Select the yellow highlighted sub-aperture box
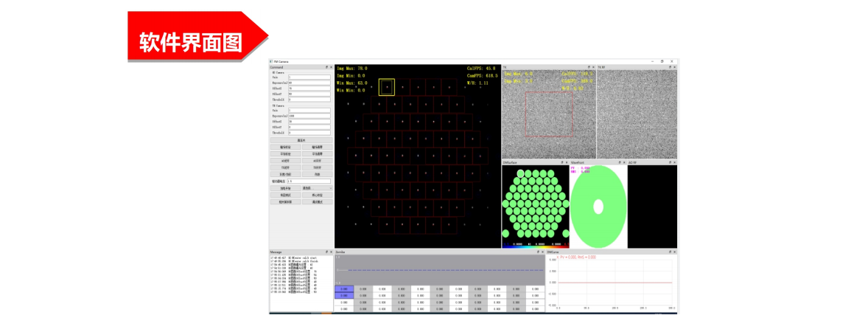 pyautogui.click(x=387, y=87)
